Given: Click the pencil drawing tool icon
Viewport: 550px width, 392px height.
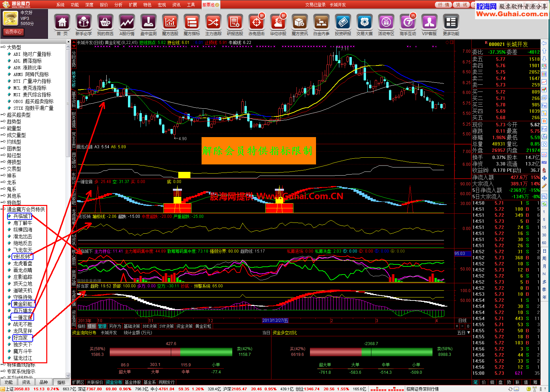Looking at the screenshot, I should (544, 186).
